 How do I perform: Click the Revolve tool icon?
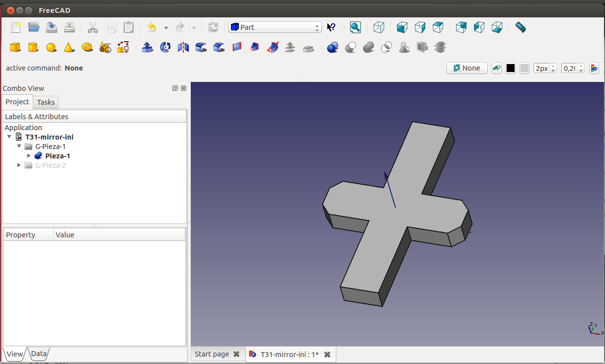click(x=165, y=47)
